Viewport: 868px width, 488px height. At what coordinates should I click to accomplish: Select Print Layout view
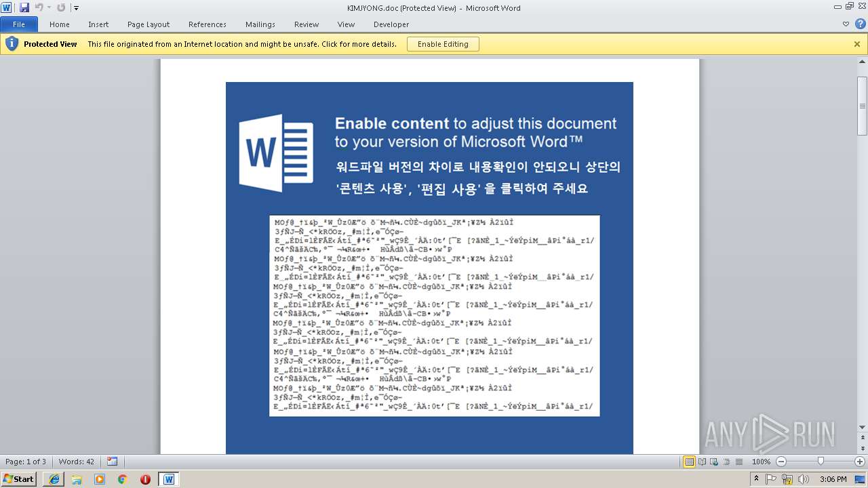(x=689, y=462)
